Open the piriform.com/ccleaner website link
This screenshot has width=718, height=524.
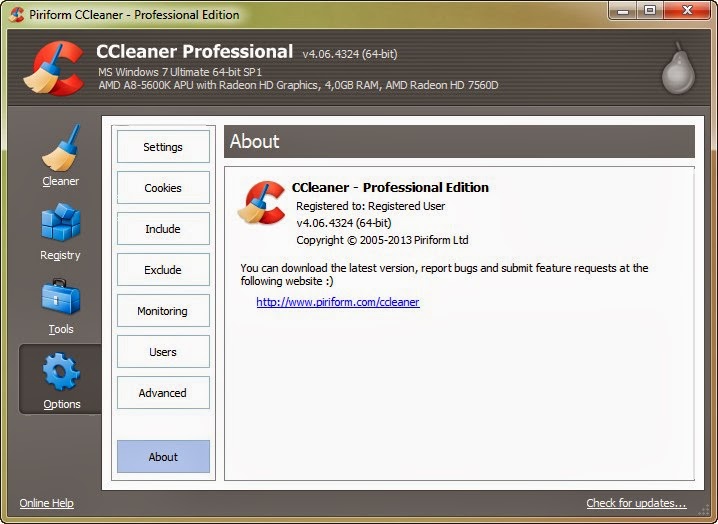click(338, 302)
